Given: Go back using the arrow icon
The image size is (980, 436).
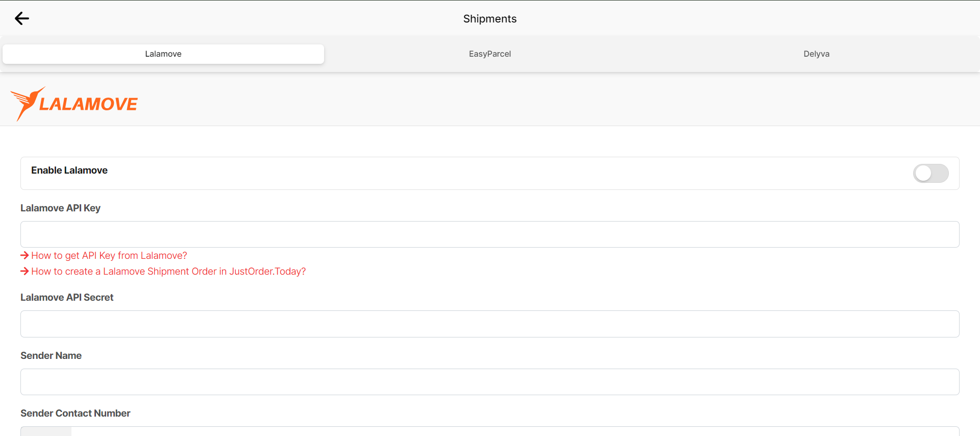Looking at the screenshot, I should [x=22, y=18].
